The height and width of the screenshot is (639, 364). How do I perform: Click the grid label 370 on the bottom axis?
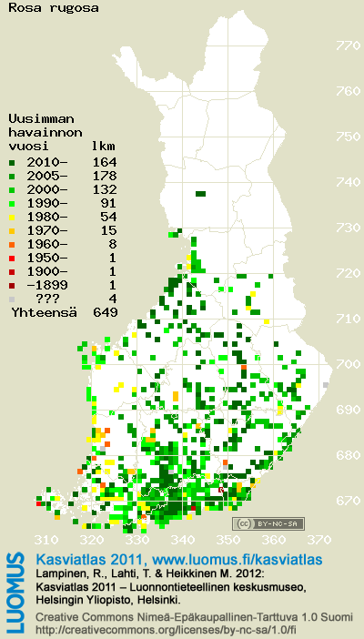[318, 541]
